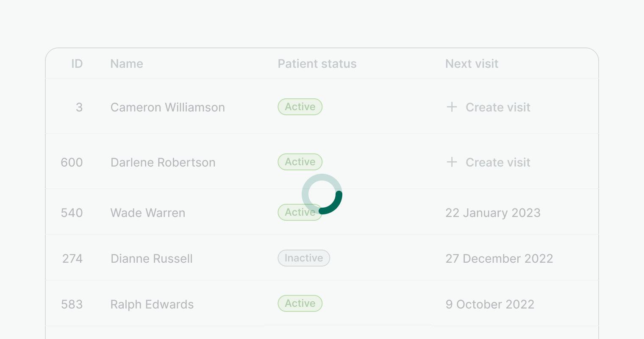Click plus icon in Darlene Robertson row
Screen dimensions: 644x339
tap(452, 162)
